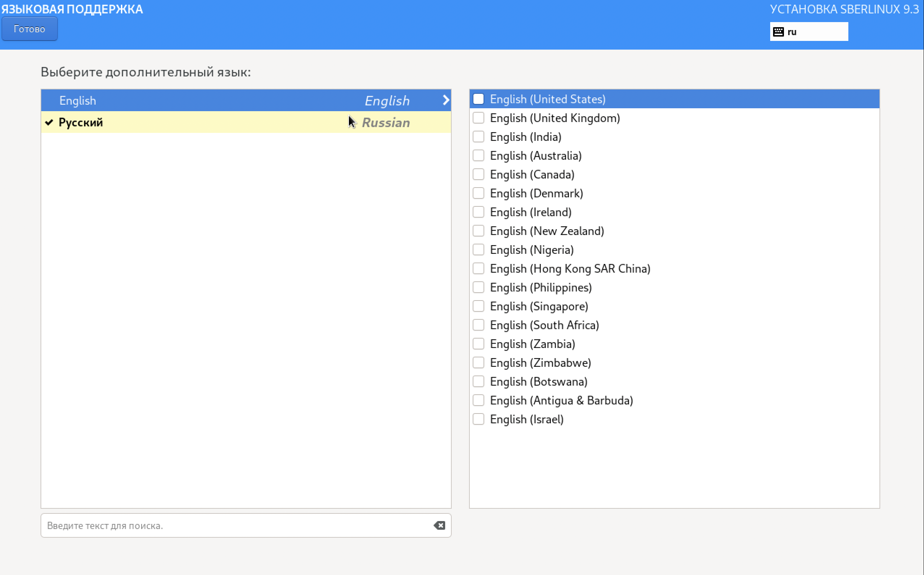Expand English locales with chevron arrow
Viewport: 924px width, 575px height.
click(x=446, y=100)
